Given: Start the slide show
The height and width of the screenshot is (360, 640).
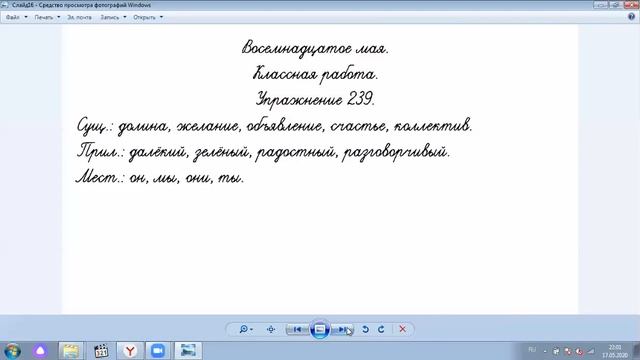Looking at the screenshot, I should [320, 329].
